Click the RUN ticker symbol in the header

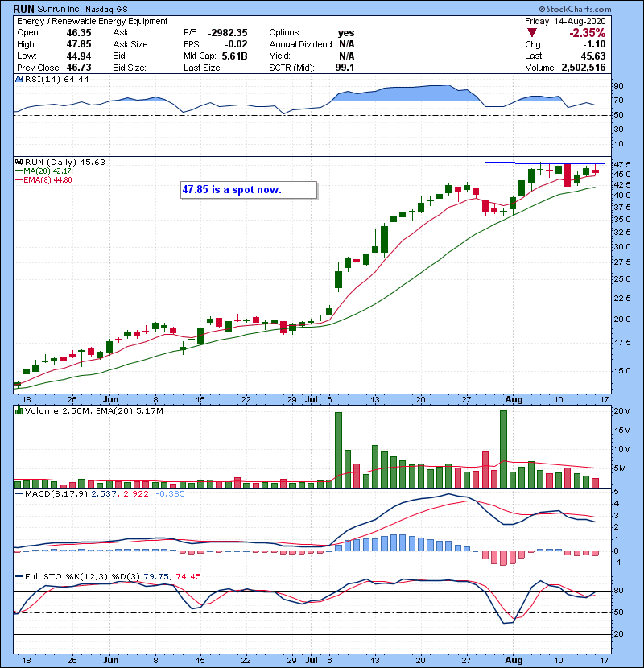coord(23,9)
